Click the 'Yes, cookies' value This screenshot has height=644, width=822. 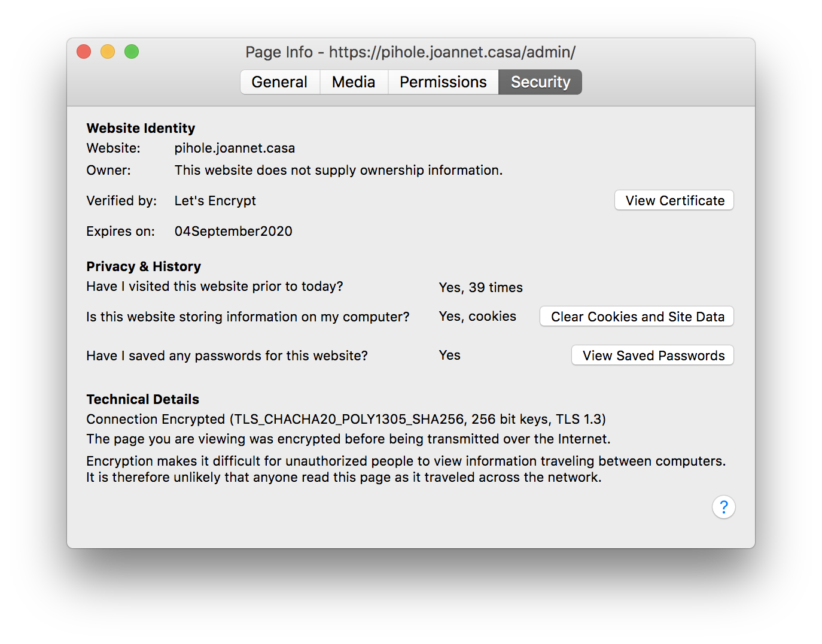477,317
